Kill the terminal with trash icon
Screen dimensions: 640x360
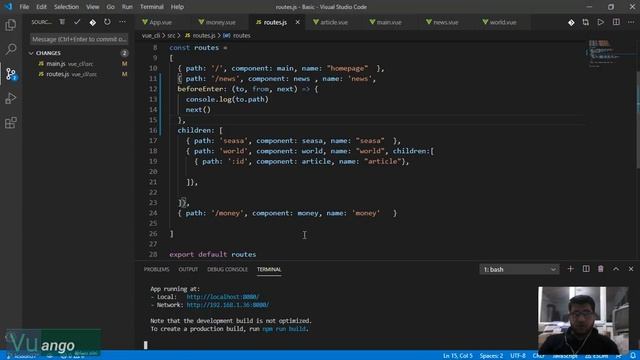point(601,269)
